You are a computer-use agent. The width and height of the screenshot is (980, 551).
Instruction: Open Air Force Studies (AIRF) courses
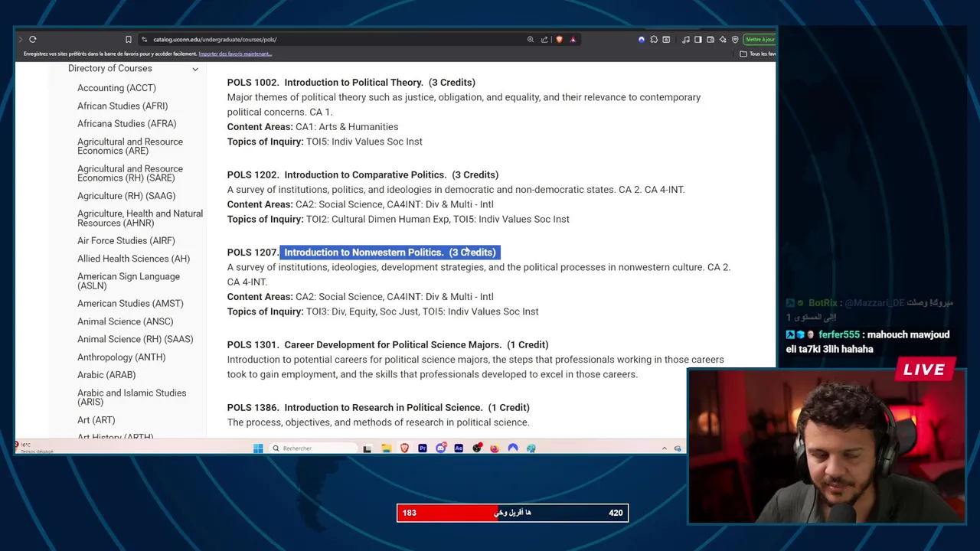click(126, 240)
